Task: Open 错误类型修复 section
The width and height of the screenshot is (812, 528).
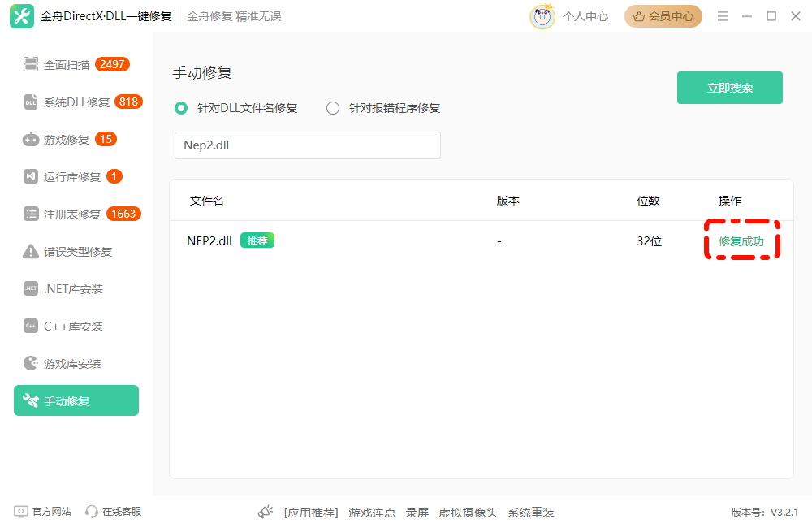Action: 76,251
